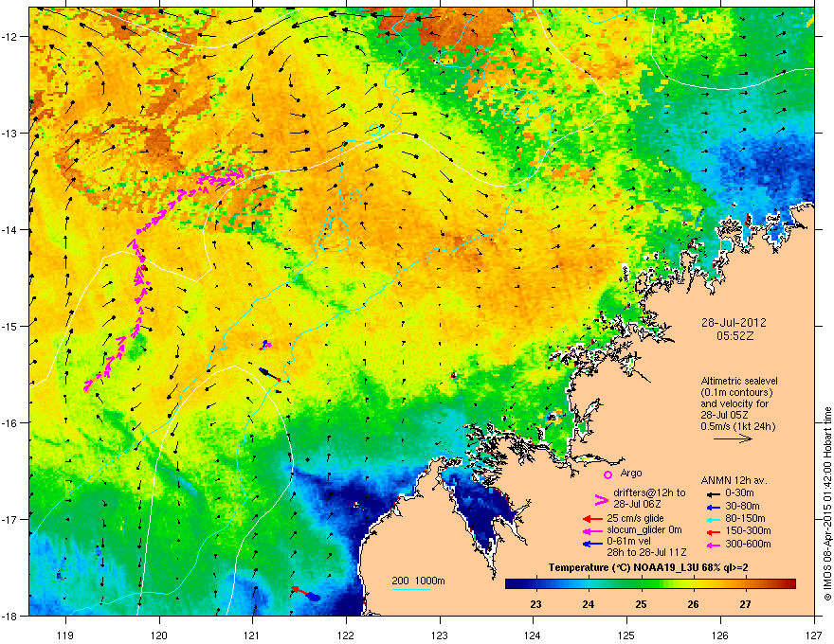Image resolution: width=834 pixels, height=644 pixels.
Task: Click the ANMN 12h av. heading
Action: (734, 480)
